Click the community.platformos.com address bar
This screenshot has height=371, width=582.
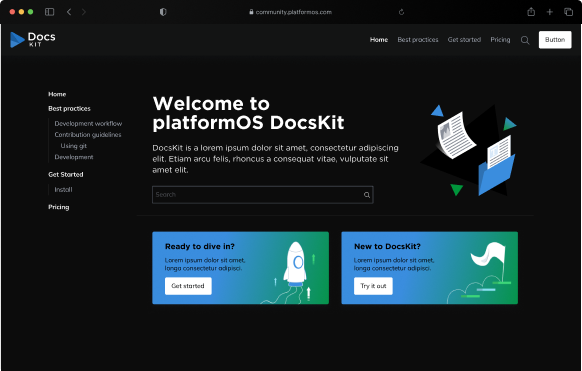click(293, 12)
